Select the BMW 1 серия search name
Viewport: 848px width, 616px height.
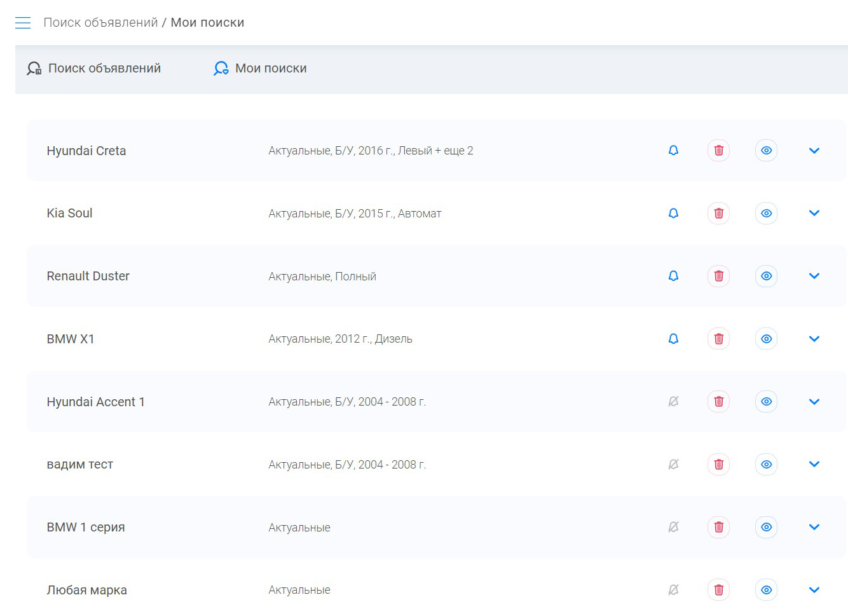click(x=86, y=527)
